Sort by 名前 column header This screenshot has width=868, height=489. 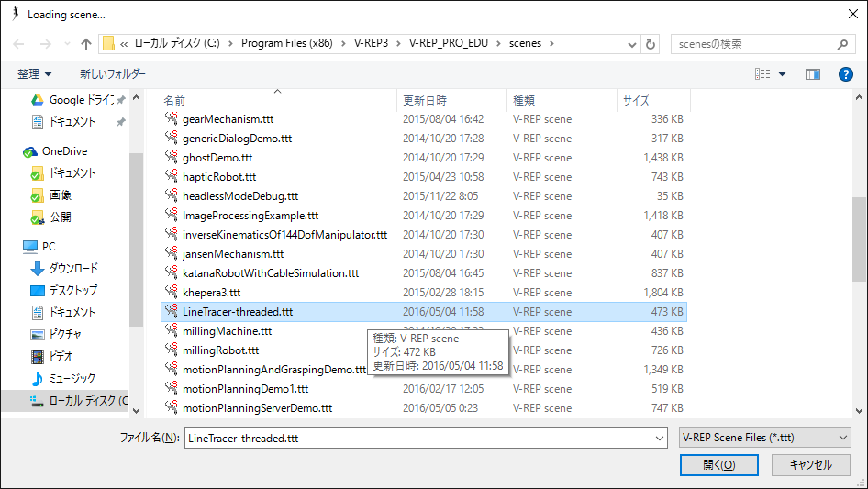click(173, 100)
